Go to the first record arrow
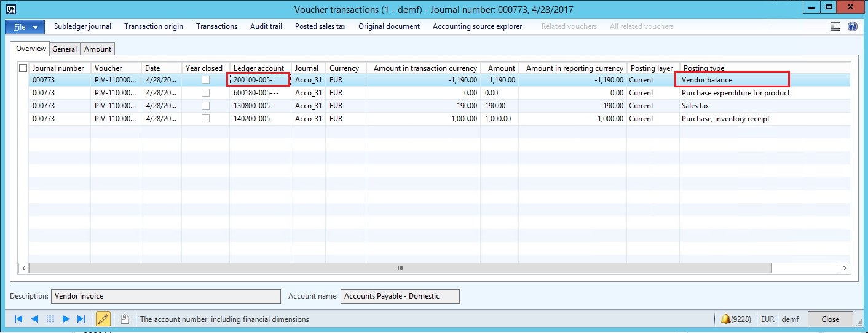868x333 pixels. (18, 319)
